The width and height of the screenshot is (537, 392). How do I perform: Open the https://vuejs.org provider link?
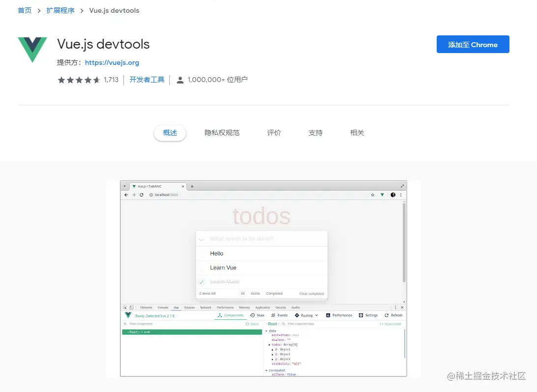tap(112, 62)
